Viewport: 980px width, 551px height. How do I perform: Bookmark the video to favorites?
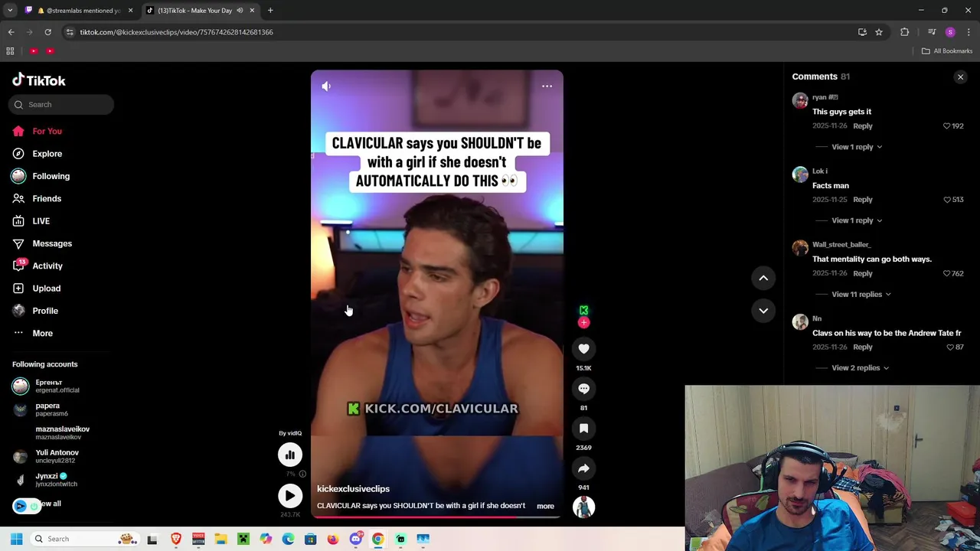coord(583,429)
